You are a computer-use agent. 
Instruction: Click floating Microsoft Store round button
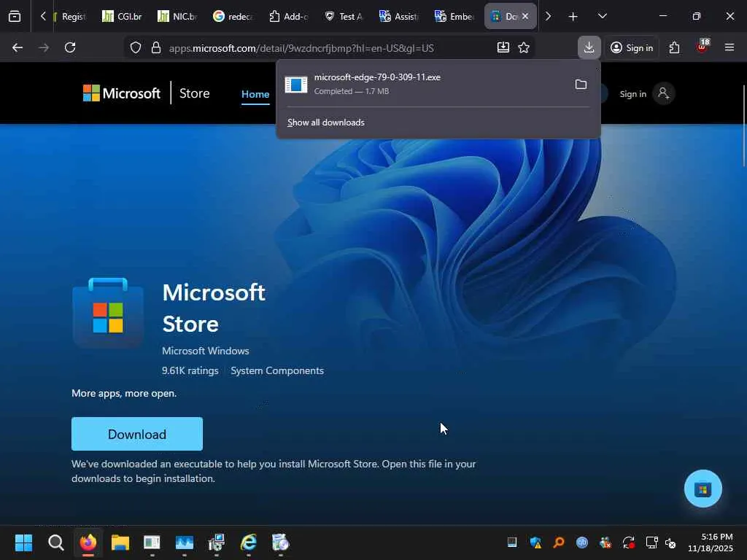pyautogui.click(x=703, y=489)
